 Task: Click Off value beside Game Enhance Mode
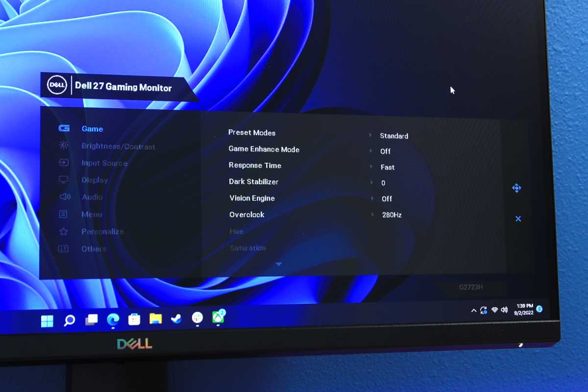click(x=386, y=151)
